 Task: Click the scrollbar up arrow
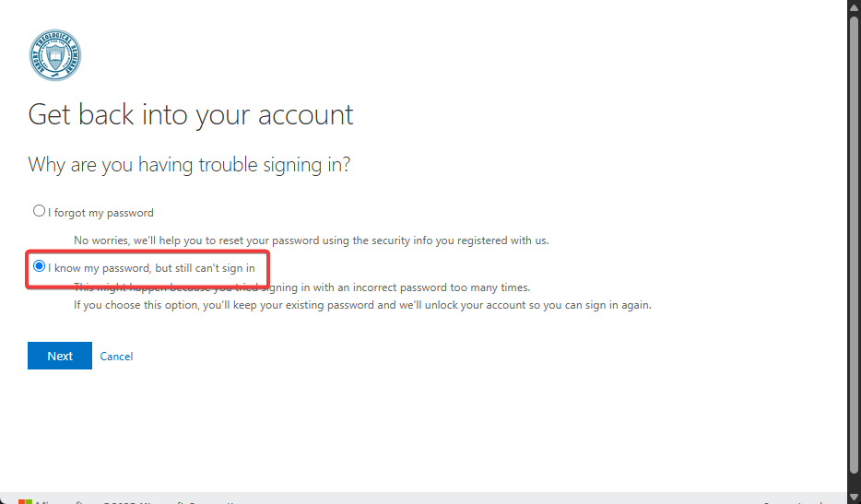[854, 6]
